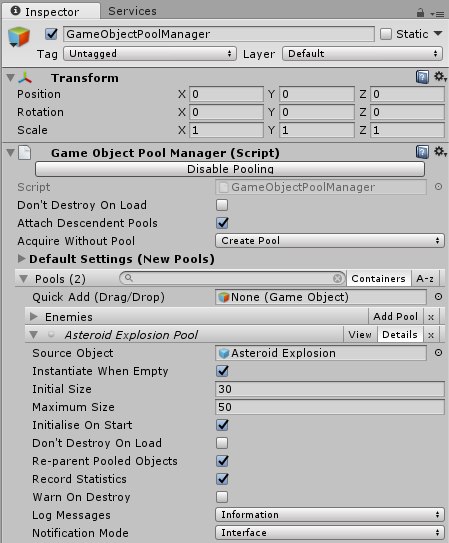
Task: Click the search magnifier icon in Pools
Action: (x=128, y=278)
